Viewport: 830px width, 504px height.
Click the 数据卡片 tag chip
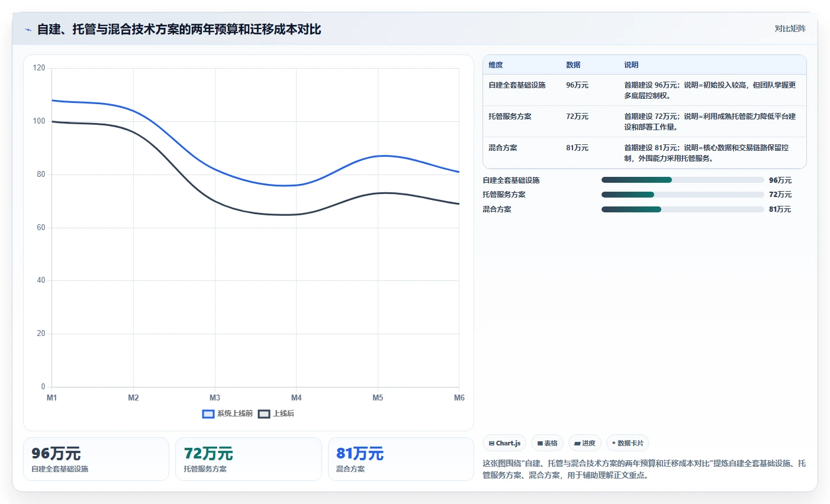tap(628, 443)
